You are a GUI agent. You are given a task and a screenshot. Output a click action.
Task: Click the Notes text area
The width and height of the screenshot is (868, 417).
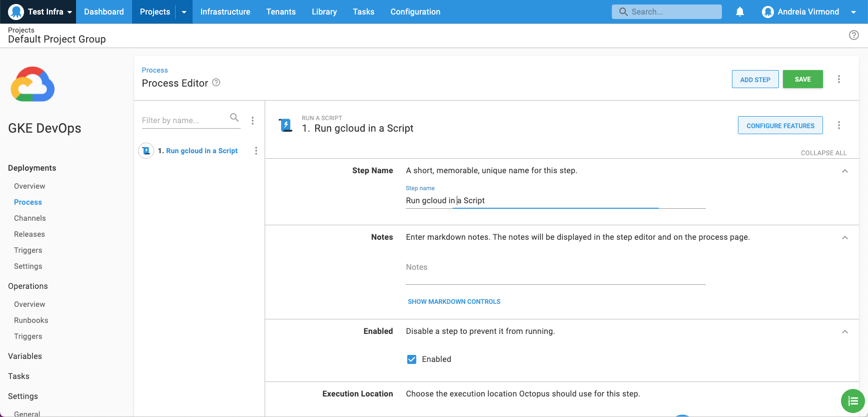pos(556,267)
